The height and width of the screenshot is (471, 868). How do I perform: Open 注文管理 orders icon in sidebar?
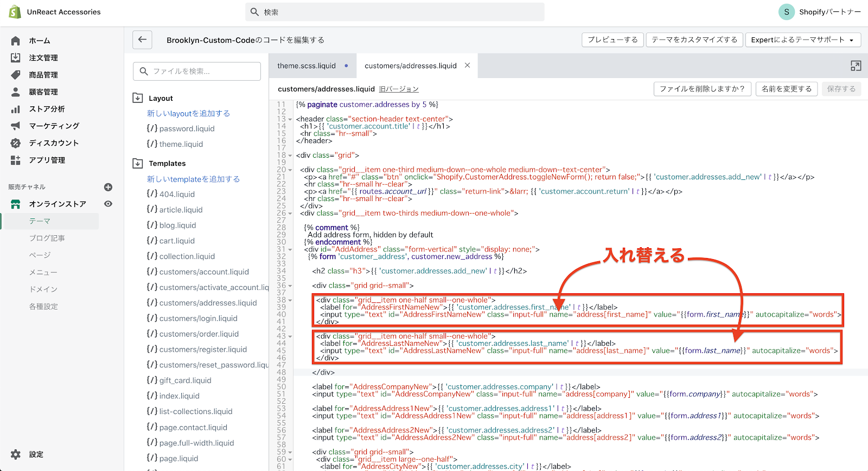click(16, 57)
